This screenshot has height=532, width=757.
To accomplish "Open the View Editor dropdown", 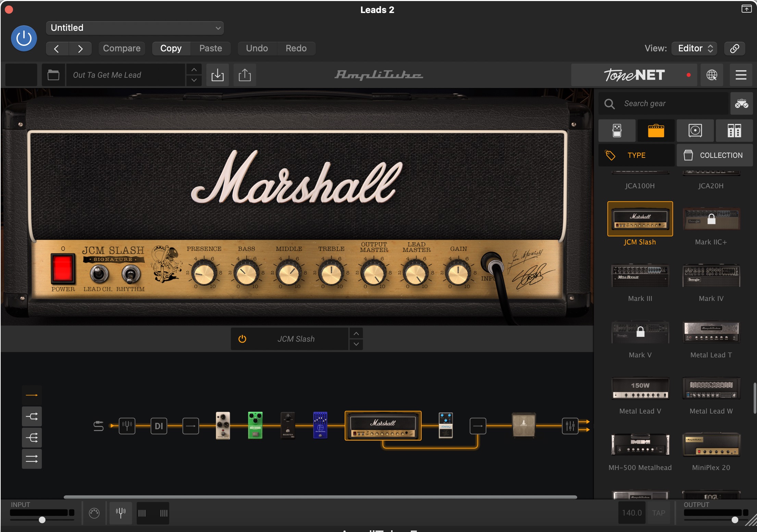I will click(695, 49).
